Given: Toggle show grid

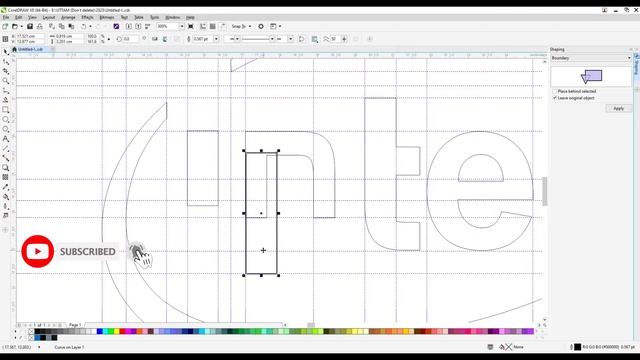Looking at the screenshot, I should tap(213, 26).
